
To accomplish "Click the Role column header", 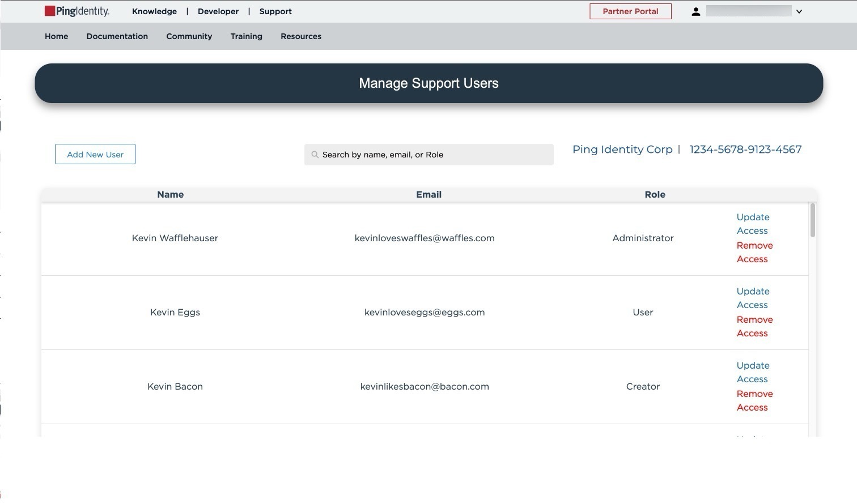I will [655, 194].
